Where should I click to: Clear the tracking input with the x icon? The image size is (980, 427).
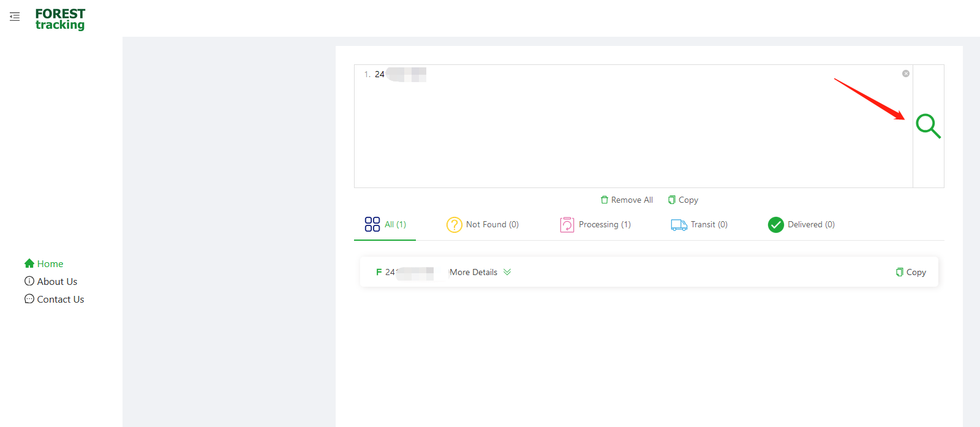[x=905, y=74]
